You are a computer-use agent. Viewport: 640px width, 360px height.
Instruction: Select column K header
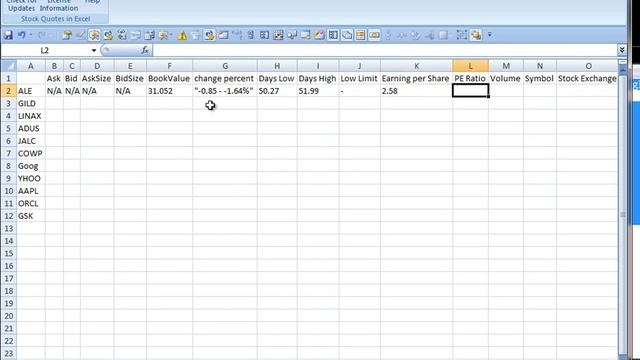[x=416, y=66]
